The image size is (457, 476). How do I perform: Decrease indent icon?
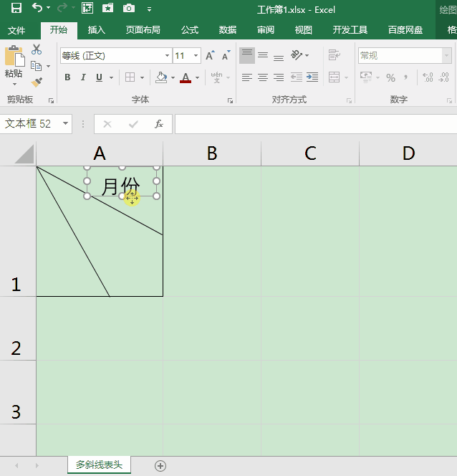[297, 77]
